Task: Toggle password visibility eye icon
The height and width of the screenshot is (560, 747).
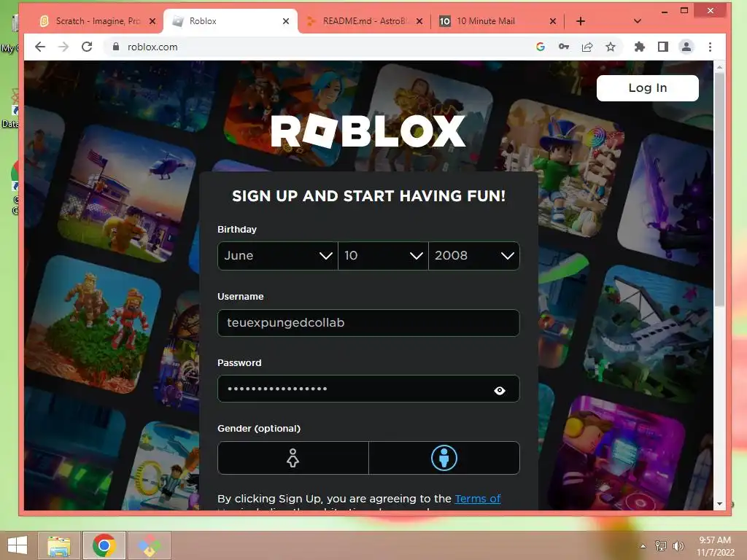Action: tap(499, 391)
